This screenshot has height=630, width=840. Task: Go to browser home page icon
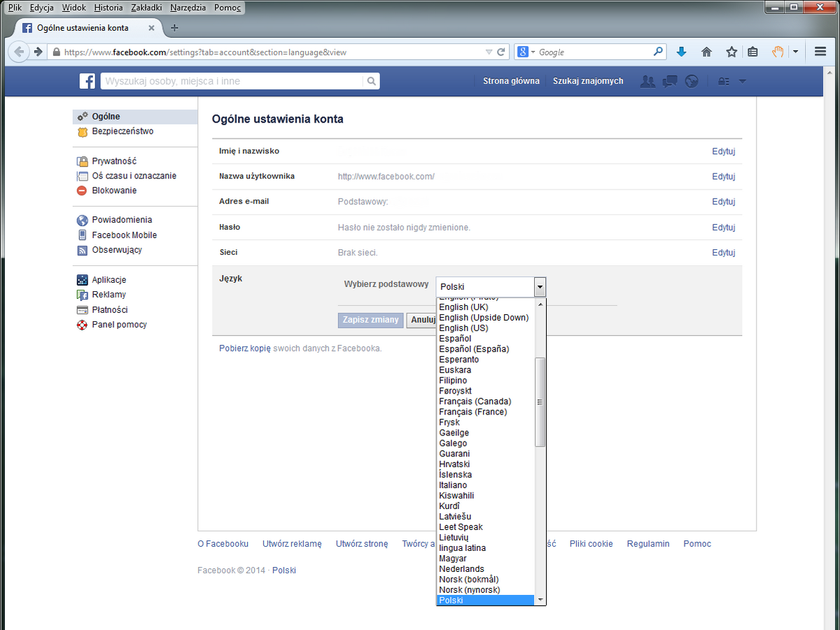coord(706,52)
